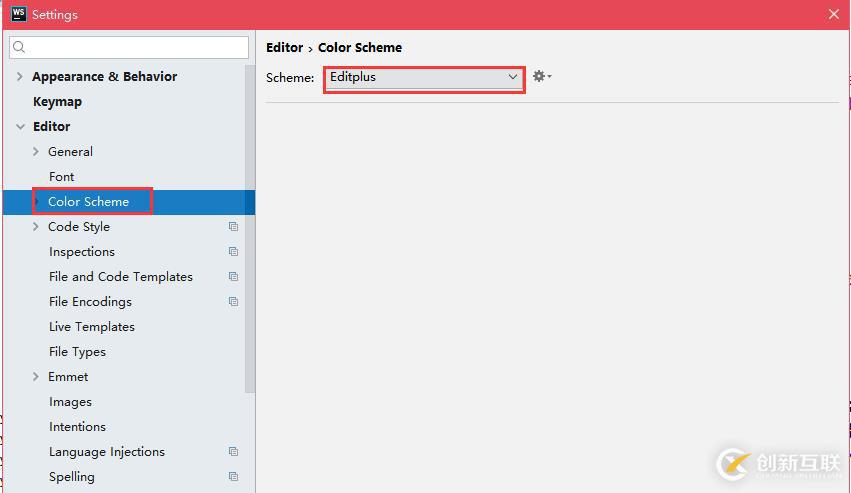Open the Images settings page
This screenshot has height=493, width=851.
(70, 401)
